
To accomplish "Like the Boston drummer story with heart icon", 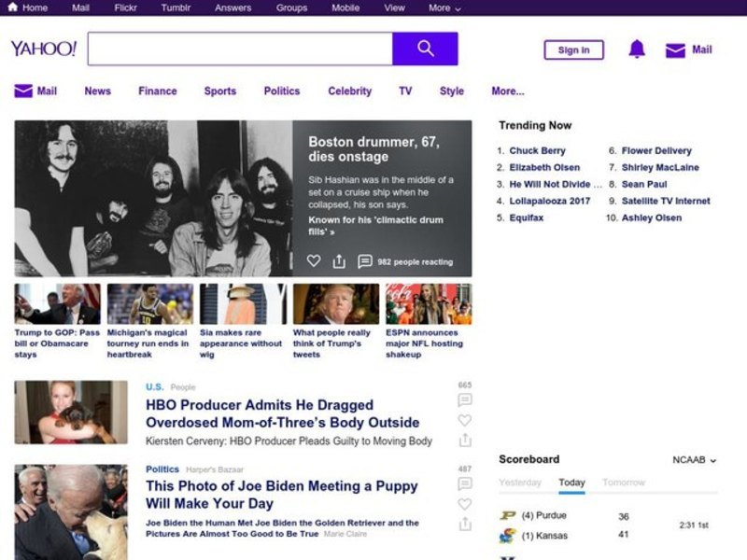I will pyautogui.click(x=314, y=261).
